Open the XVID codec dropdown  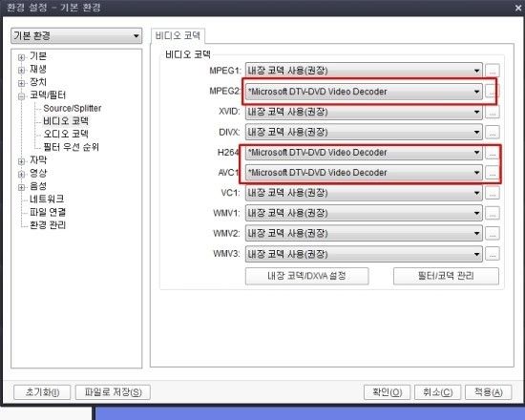[x=364, y=112]
